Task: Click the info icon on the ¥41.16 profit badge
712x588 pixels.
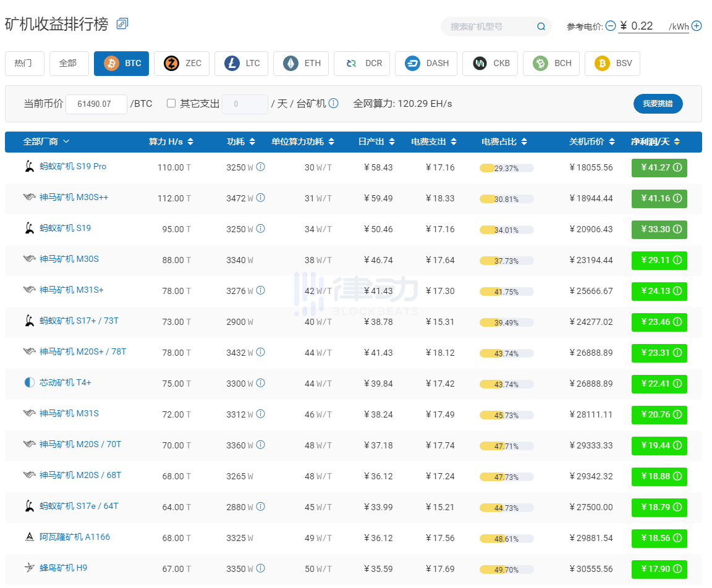Action: click(x=677, y=198)
